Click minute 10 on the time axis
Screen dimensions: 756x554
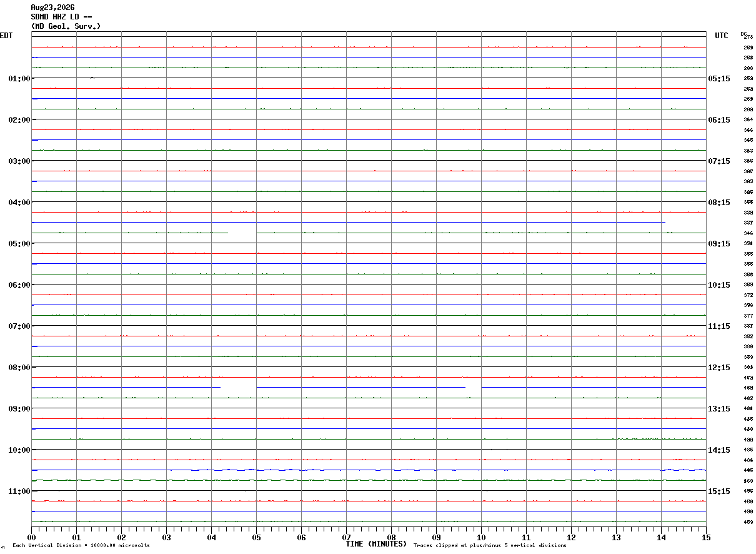481,537
